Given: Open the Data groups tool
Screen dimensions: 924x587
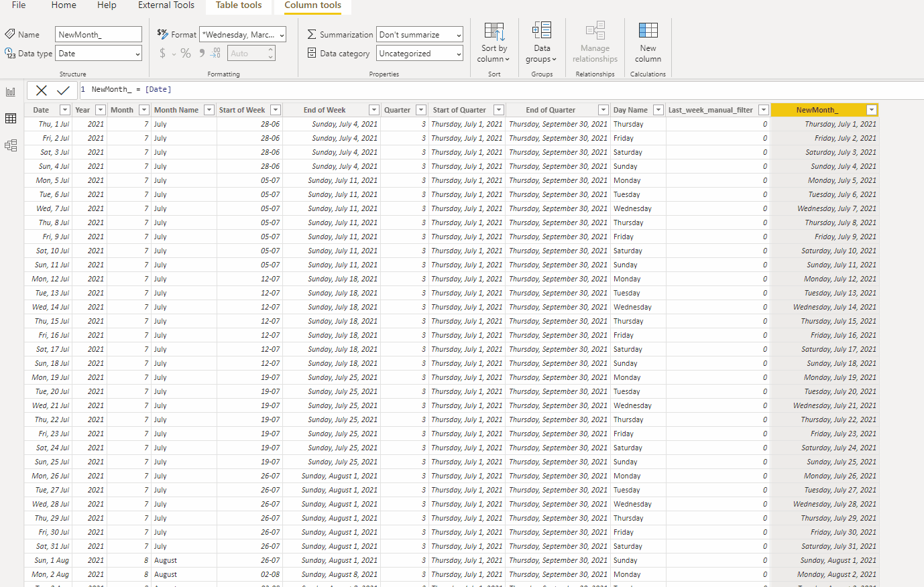Looking at the screenshot, I should (x=542, y=42).
